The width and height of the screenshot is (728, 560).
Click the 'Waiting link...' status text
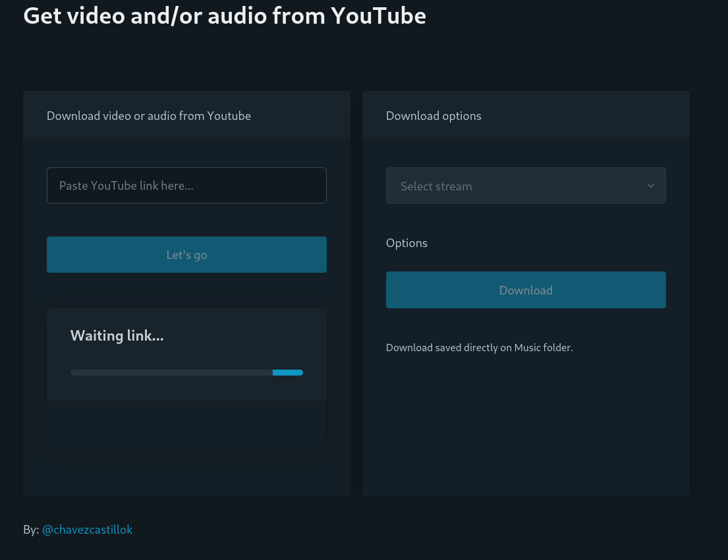[117, 335]
